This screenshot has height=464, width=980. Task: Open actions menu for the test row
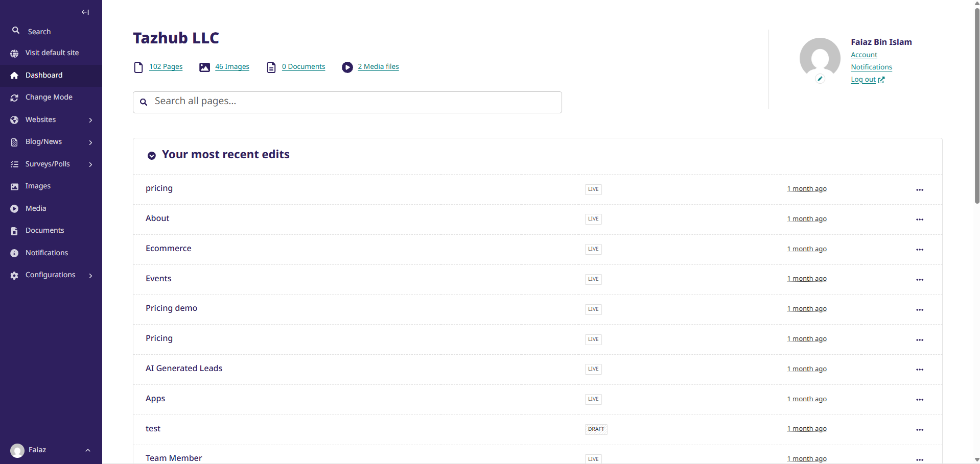click(x=920, y=430)
